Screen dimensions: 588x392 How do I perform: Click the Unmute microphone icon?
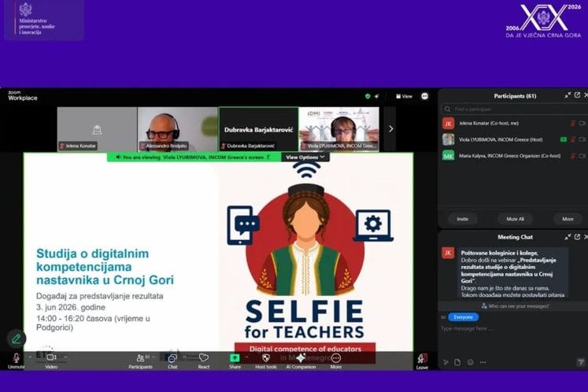click(x=17, y=357)
